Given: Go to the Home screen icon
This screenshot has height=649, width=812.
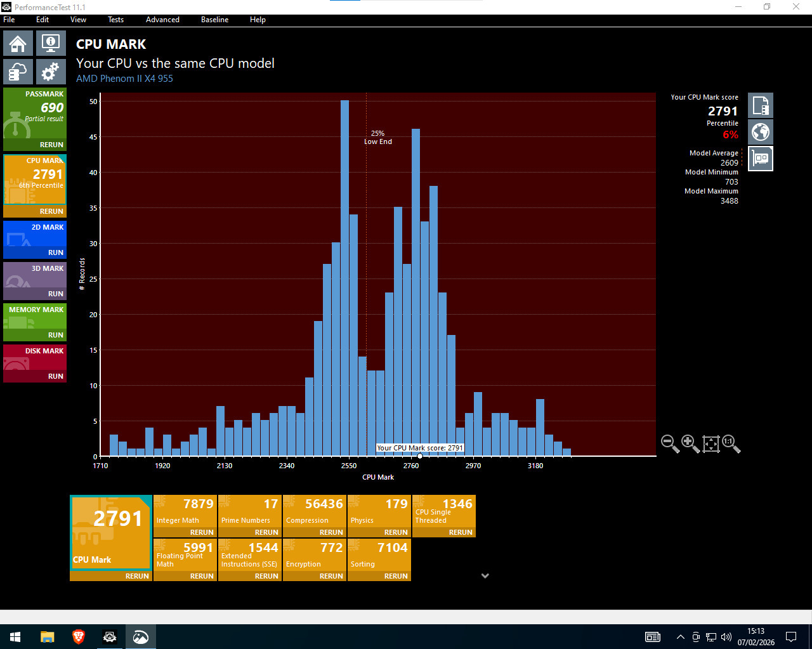Looking at the screenshot, I should [18, 44].
